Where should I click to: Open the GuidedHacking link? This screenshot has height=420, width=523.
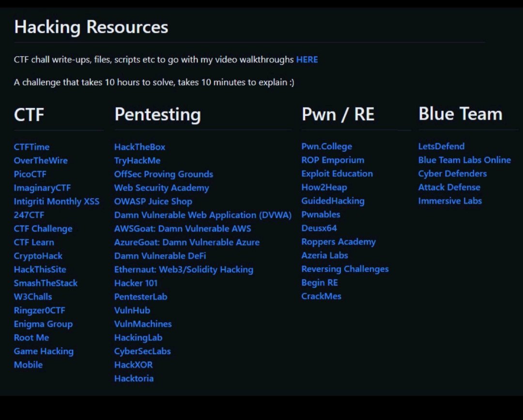point(333,201)
